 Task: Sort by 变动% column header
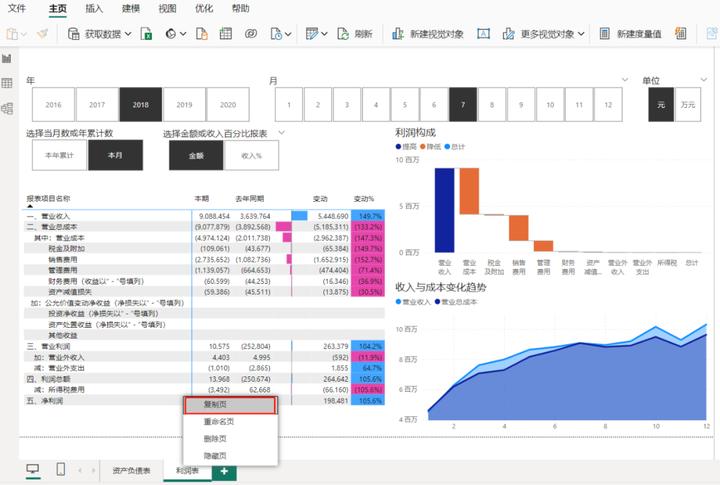pos(364,198)
